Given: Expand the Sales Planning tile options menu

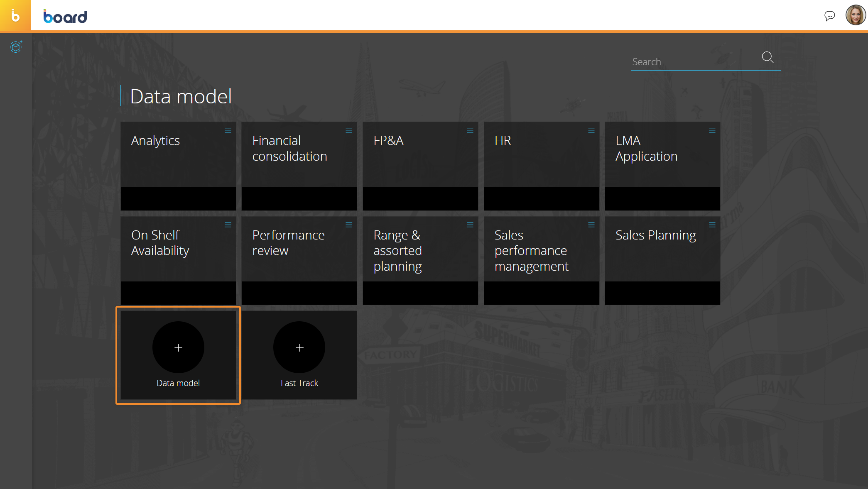Looking at the screenshot, I should click(712, 225).
